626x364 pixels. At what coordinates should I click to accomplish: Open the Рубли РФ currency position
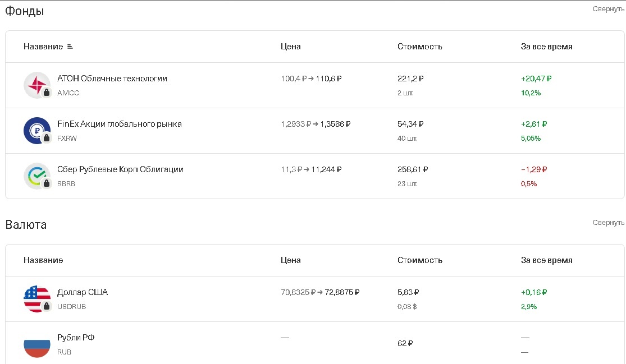coord(76,338)
